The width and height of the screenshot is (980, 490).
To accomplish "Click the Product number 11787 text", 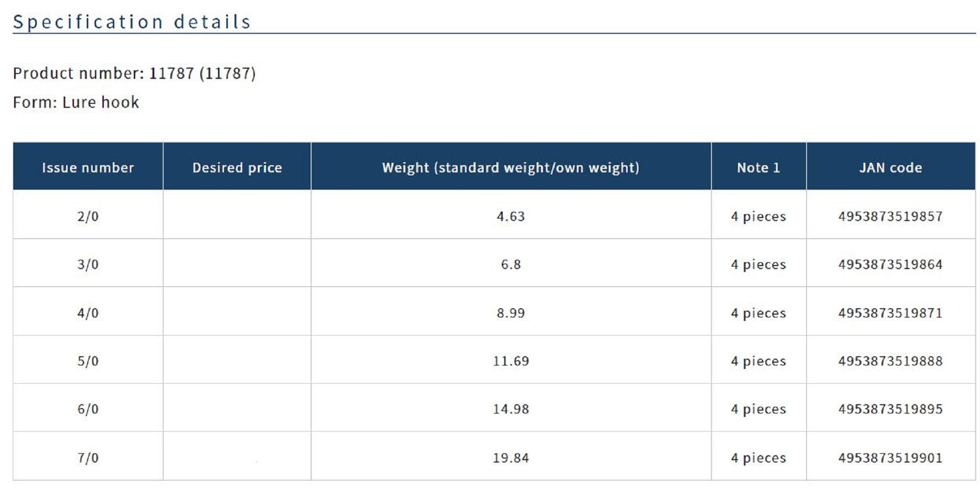I will coord(134,73).
